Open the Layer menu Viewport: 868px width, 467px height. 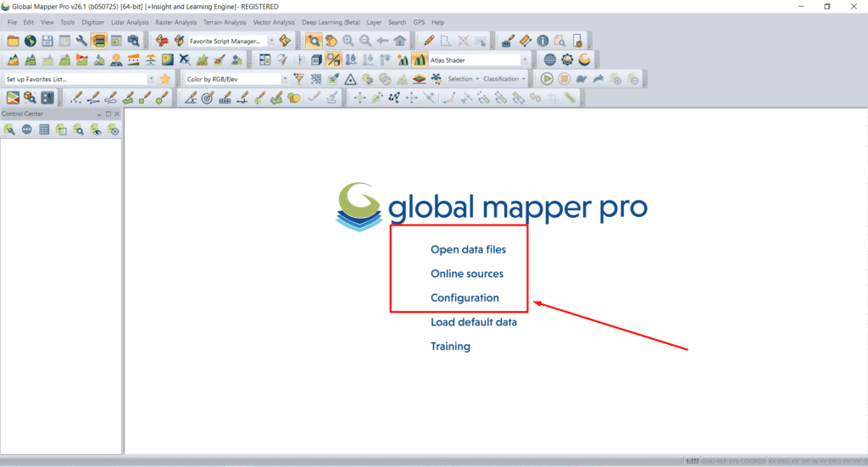tap(374, 22)
